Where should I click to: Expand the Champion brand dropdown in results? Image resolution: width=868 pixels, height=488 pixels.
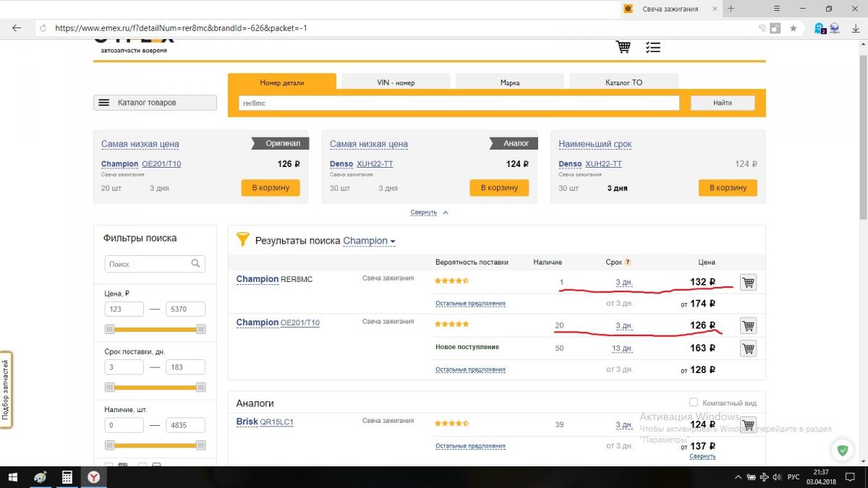pos(370,241)
